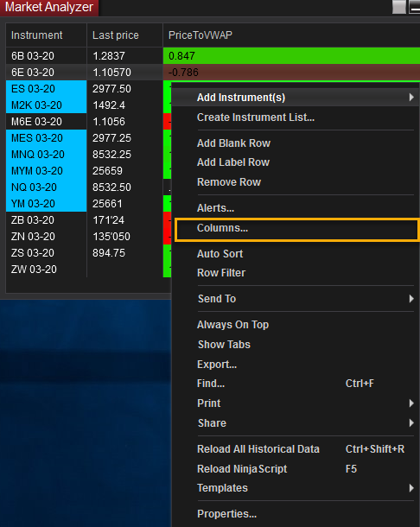Expand the Add Instrument(s) submenu arrow

click(x=411, y=98)
